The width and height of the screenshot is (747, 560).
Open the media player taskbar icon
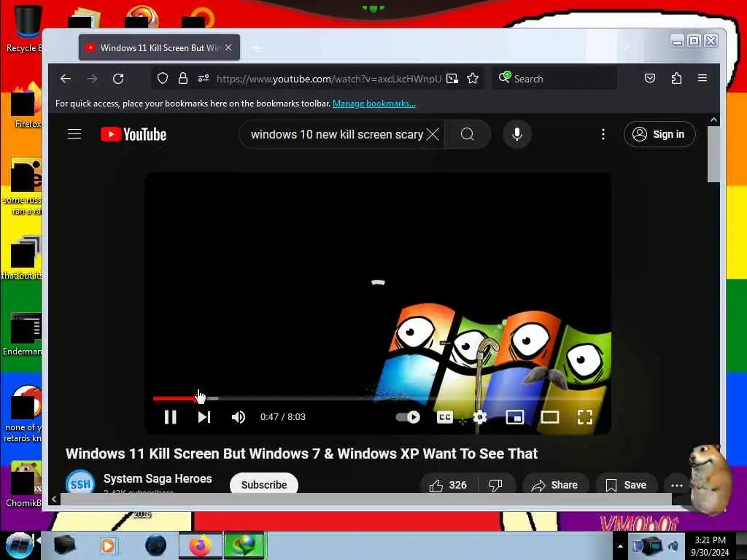(109, 545)
